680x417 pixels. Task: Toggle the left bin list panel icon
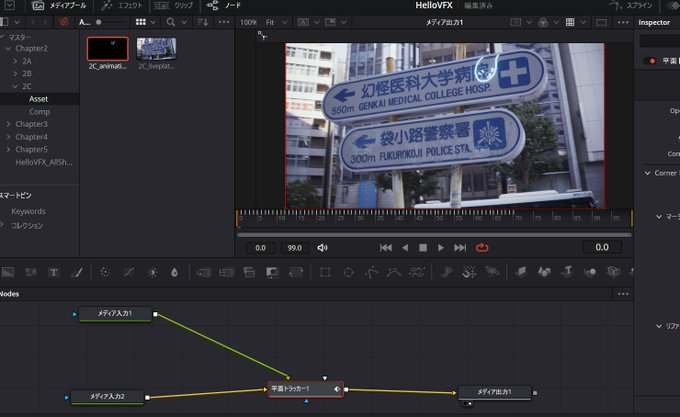coord(4,22)
